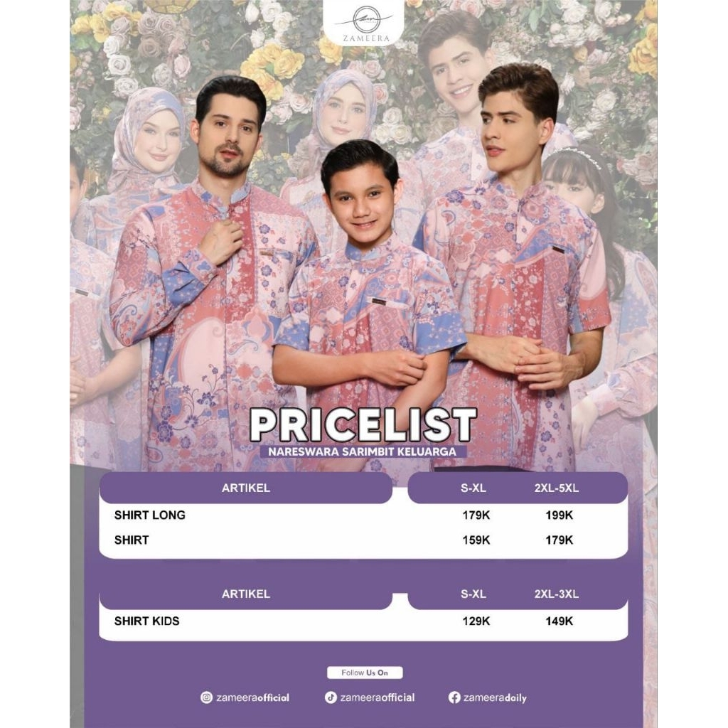This screenshot has height=728, width=728.
Task: Open the Instagram zameeraofficial handle text
Action: tap(252, 697)
